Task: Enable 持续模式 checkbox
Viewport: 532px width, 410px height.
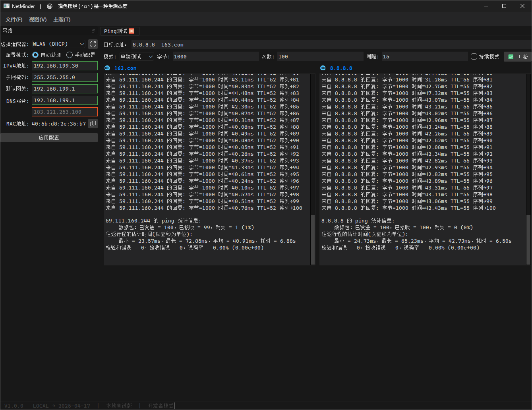Action: coord(485,56)
